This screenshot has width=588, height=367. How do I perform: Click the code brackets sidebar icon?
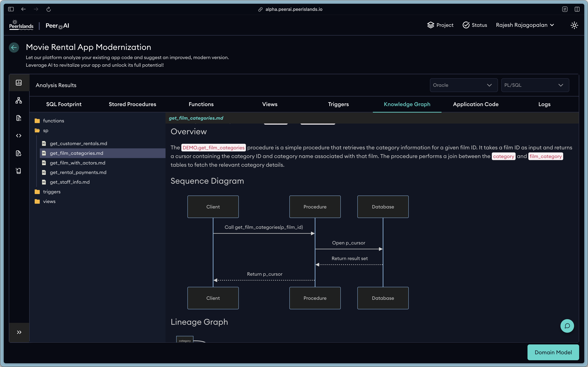[x=19, y=136]
